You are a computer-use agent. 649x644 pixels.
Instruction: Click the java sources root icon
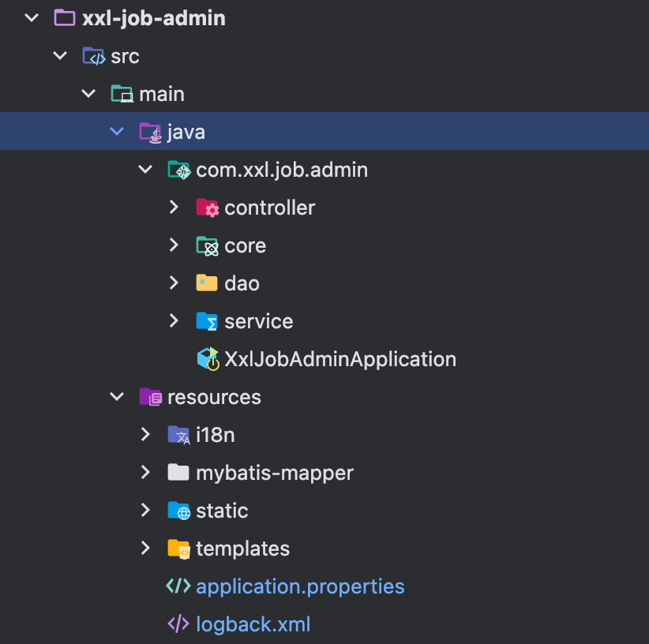point(150,131)
